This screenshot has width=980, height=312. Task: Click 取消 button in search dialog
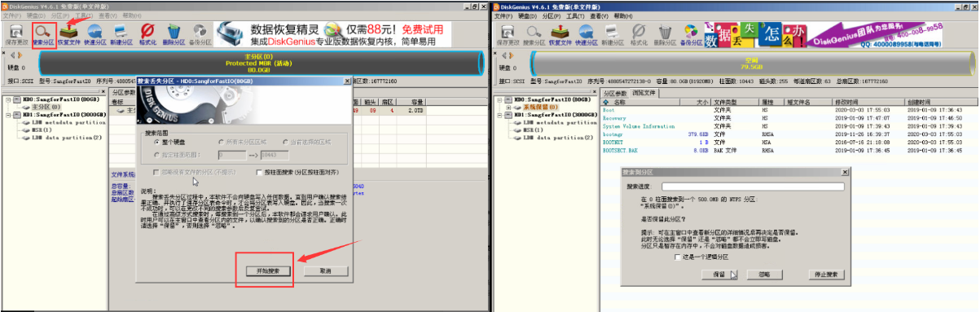tap(325, 270)
